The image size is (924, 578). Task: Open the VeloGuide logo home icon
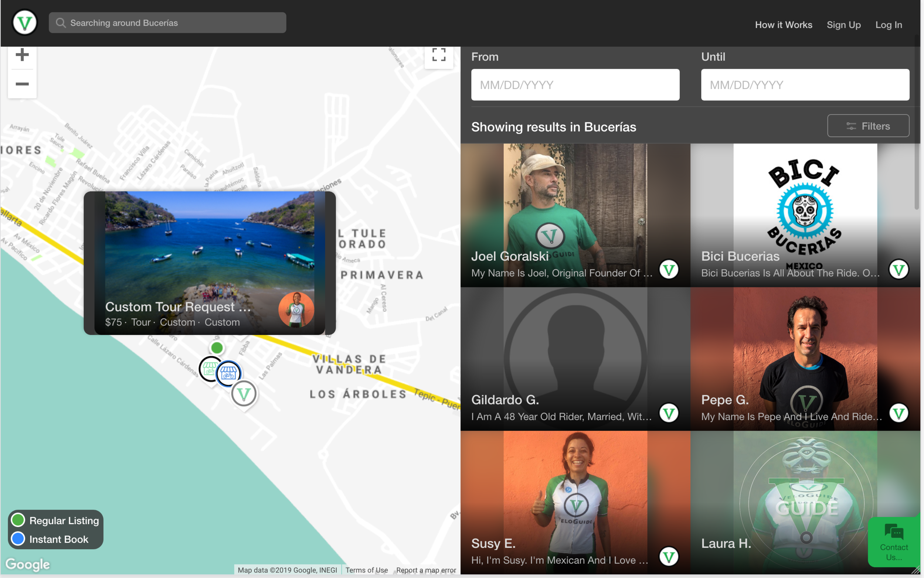(x=25, y=23)
